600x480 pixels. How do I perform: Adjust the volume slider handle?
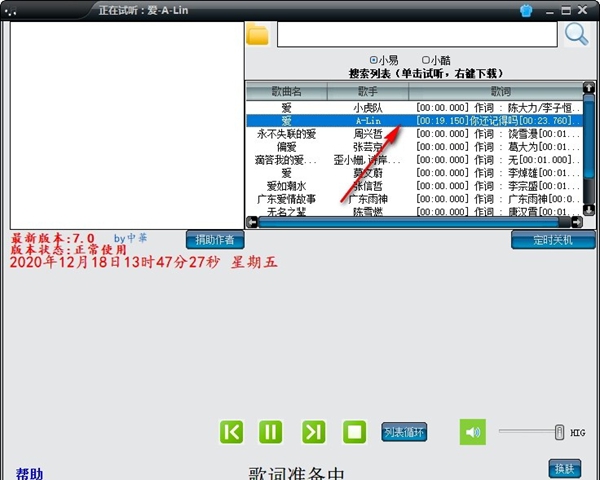[559, 432]
